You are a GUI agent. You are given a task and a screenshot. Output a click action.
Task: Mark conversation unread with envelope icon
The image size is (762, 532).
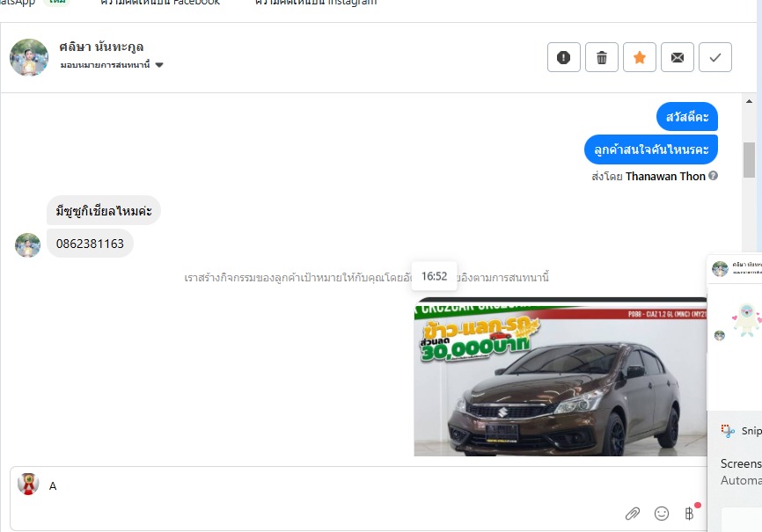coord(678,57)
